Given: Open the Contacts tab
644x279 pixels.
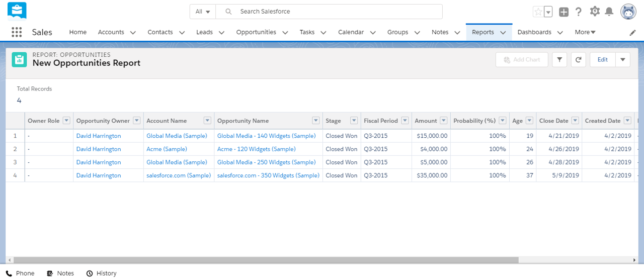Looking at the screenshot, I should click(x=160, y=32).
